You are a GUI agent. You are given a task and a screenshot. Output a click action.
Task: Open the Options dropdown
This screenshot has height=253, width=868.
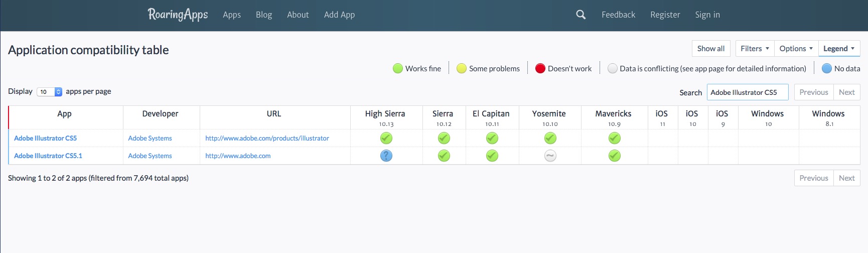(796, 49)
